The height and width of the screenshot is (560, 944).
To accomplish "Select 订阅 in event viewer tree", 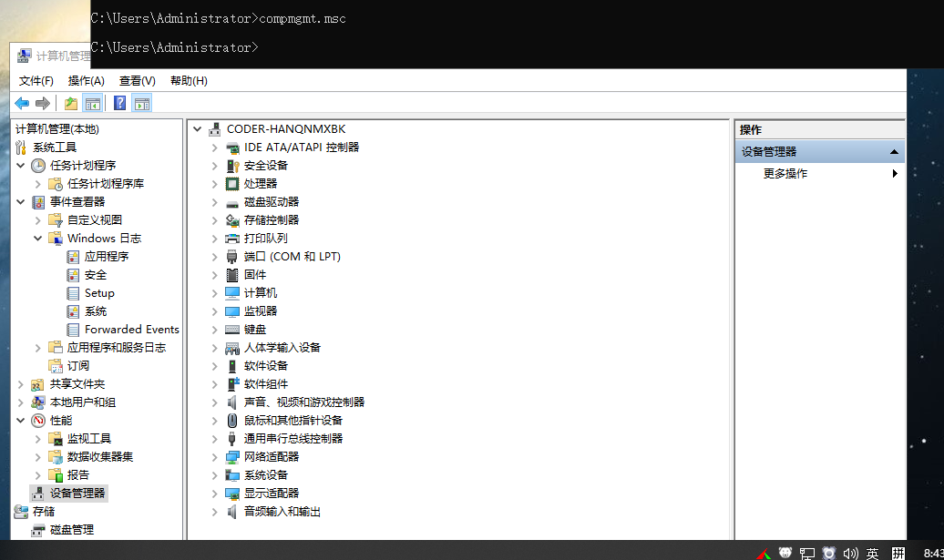I will pos(78,366).
